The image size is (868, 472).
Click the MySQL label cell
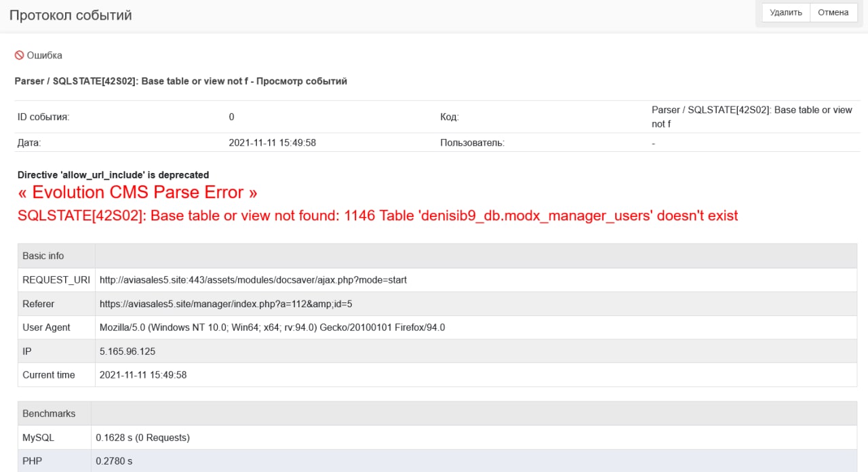pos(54,437)
